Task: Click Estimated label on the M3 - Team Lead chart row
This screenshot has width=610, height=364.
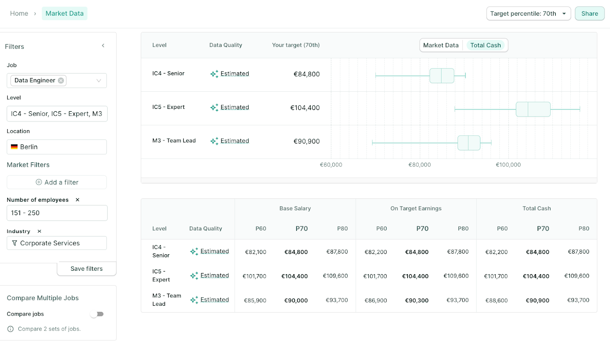Action: (235, 140)
